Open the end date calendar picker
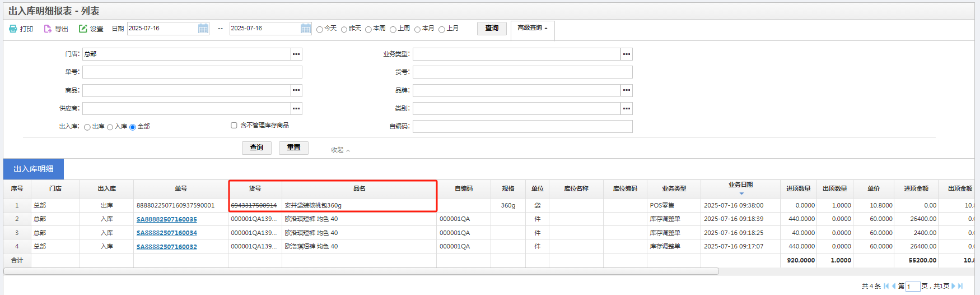Screen dimensions: 980x295 click(x=306, y=29)
